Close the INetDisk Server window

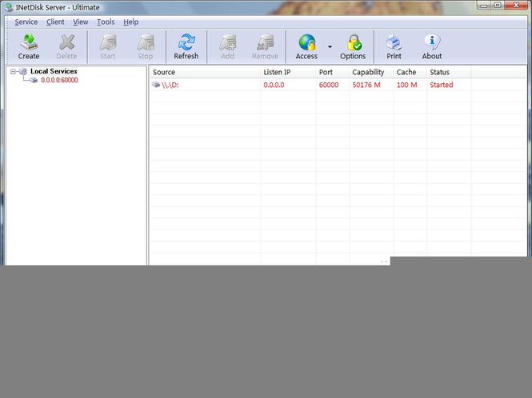coord(516,6)
